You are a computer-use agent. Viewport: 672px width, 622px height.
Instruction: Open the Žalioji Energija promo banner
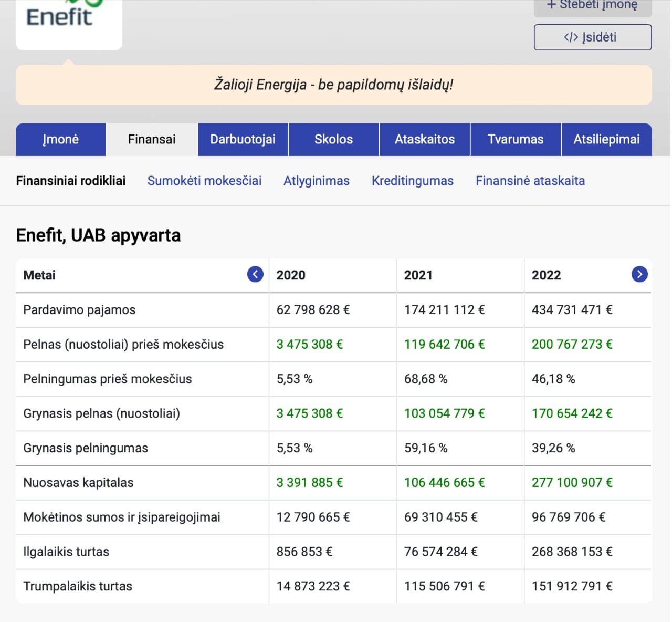coord(334,85)
